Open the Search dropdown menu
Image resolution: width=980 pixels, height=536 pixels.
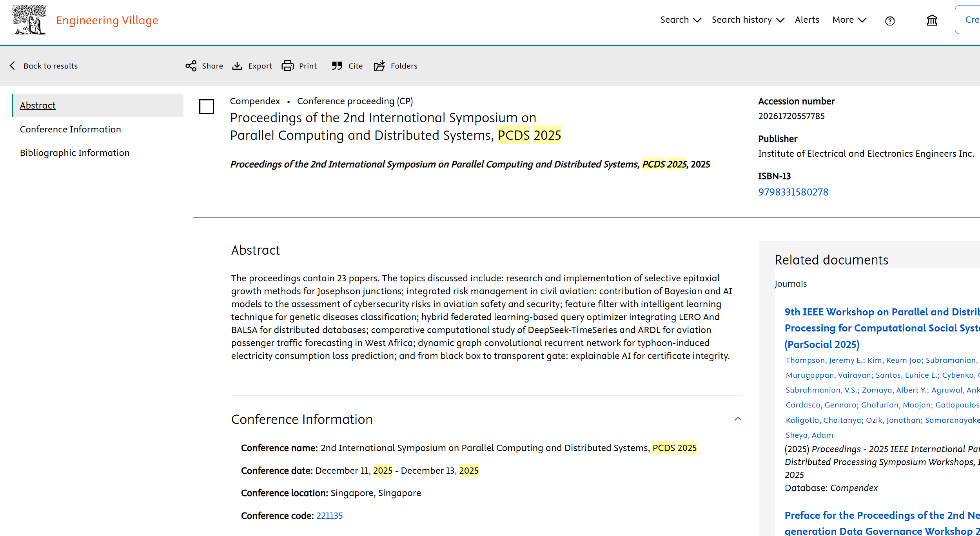[681, 20]
